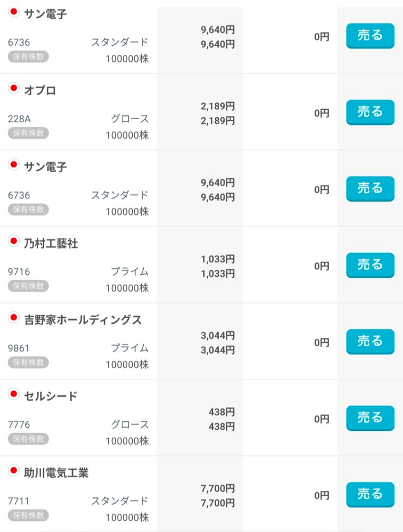Click the flag icon next to 助川電気工業

pos(14,471)
